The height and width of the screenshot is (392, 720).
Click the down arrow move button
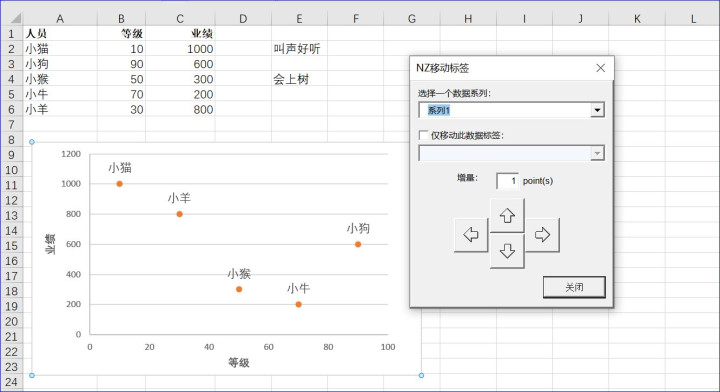tap(507, 251)
